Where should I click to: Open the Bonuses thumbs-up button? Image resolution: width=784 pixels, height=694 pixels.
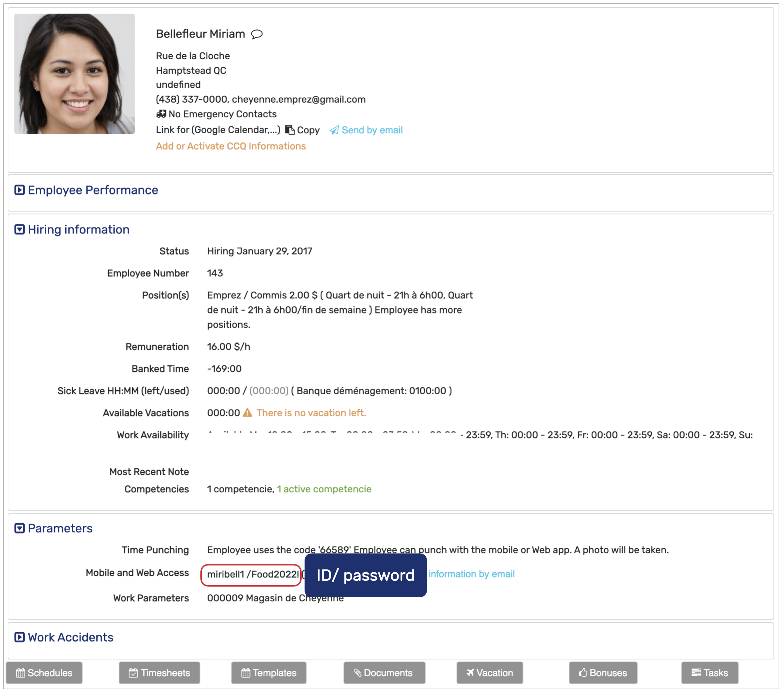point(603,673)
